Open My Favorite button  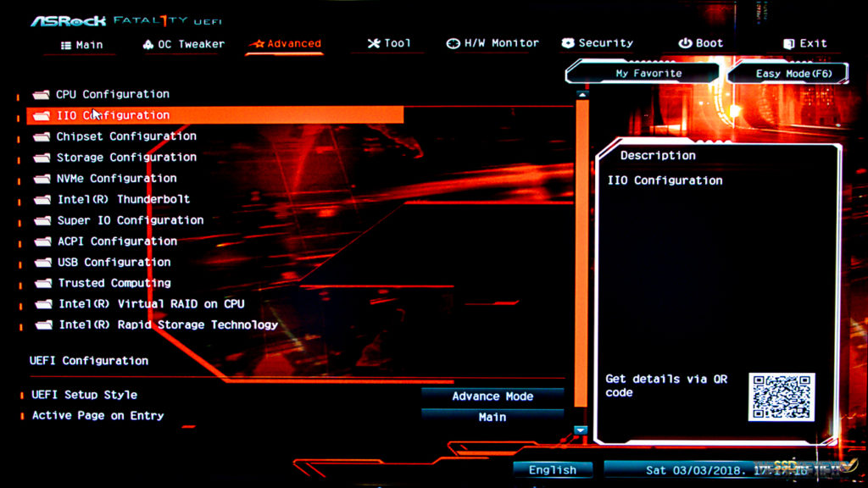(643, 73)
